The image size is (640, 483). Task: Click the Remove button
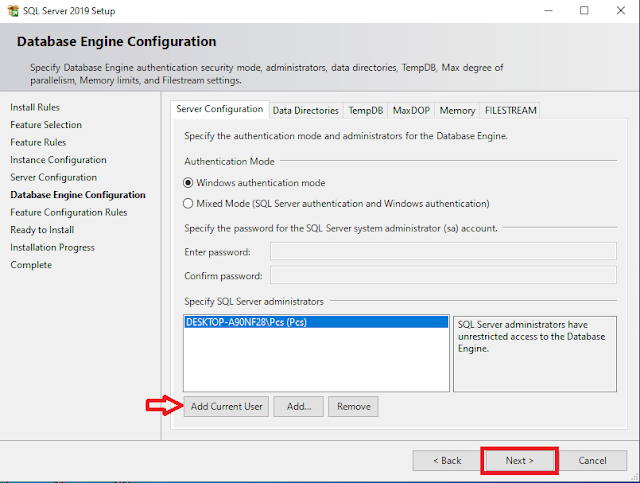353,407
